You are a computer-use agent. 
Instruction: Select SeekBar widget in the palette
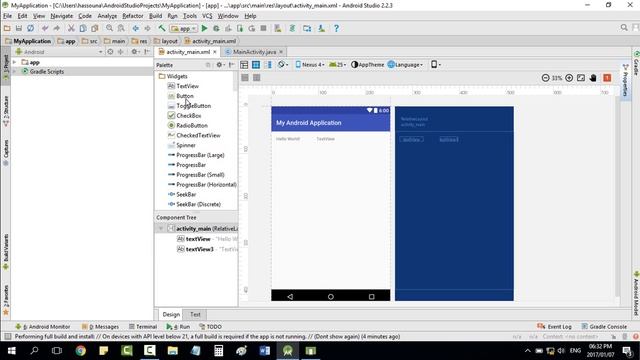click(x=186, y=194)
